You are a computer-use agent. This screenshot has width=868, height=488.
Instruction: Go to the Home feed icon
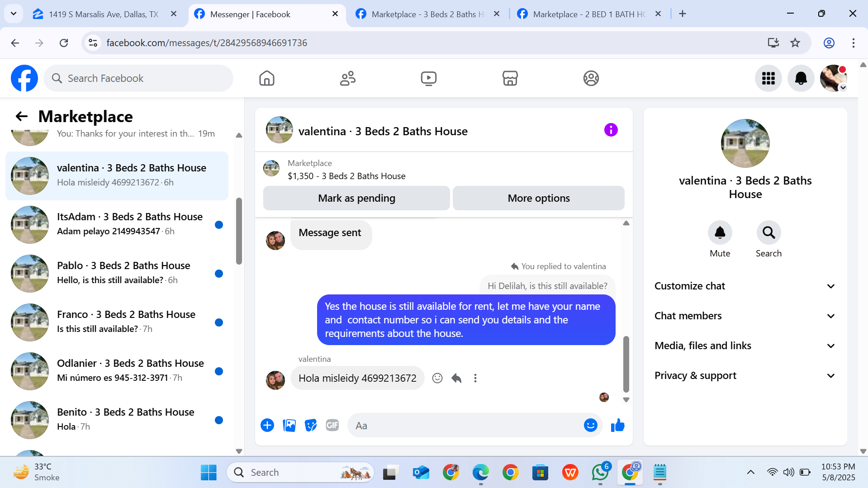pyautogui.click(x=267, y=78)
